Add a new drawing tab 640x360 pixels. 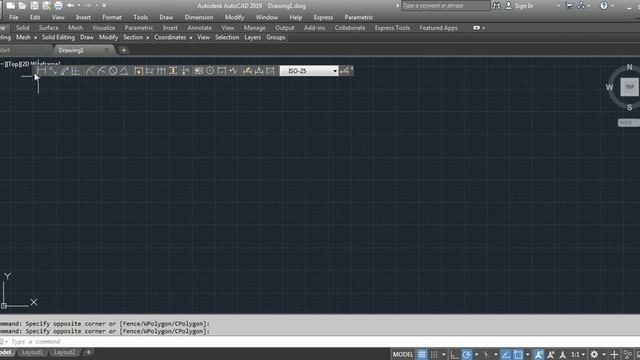(x=124, y=50)
